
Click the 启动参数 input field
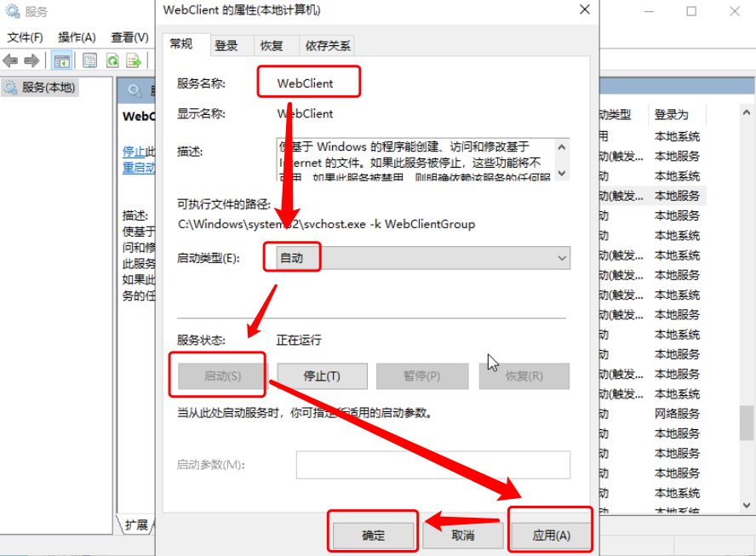pos(433,465)
